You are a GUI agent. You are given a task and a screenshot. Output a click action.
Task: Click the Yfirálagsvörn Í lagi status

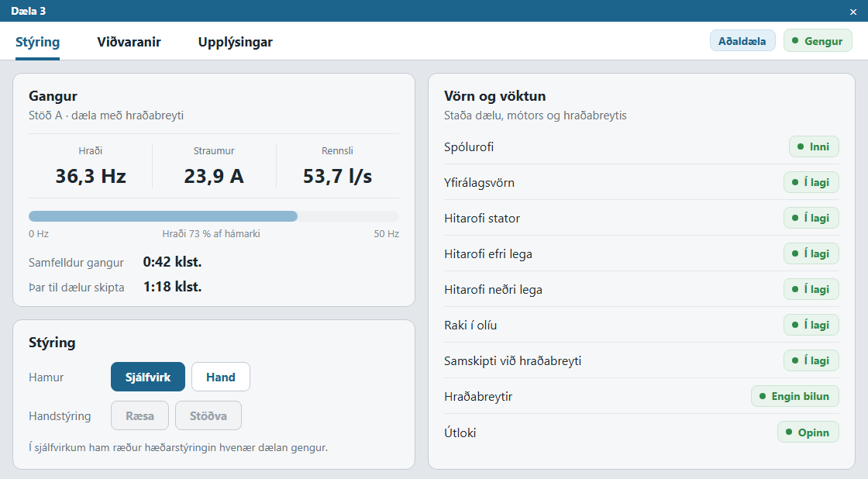point(811,182)
